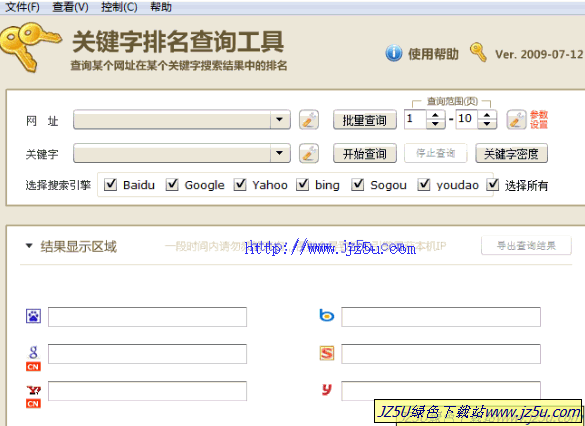
Task: Click the end page field showing 10
Action: tap(467, 119)
